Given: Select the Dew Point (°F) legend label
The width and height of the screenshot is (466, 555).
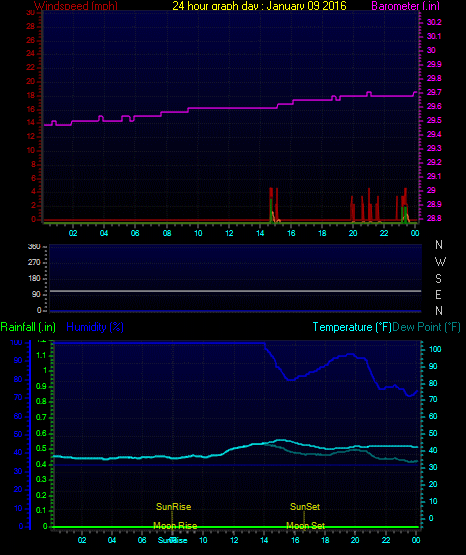Looking at the screenshot, I should (x=426, y=327).
